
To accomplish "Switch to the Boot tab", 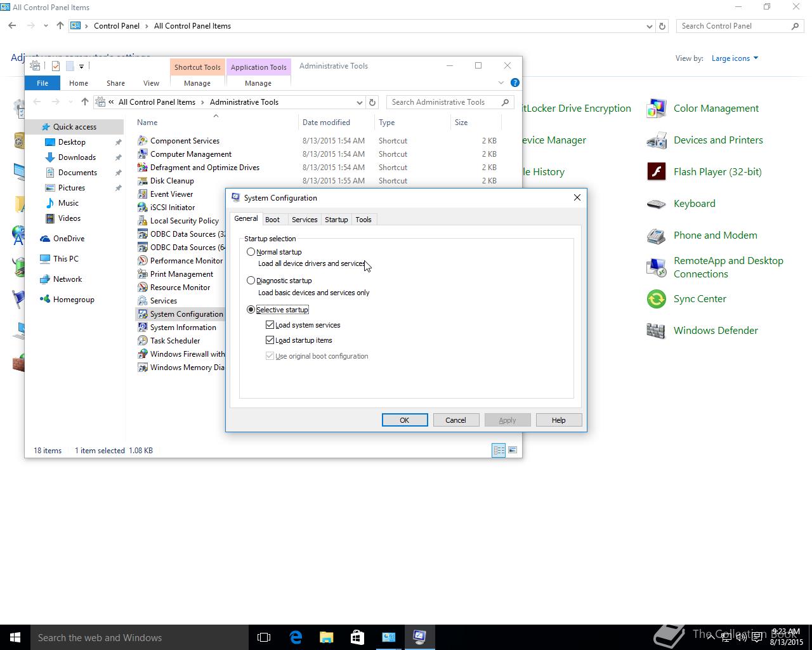I will click(x=272, y=220).
